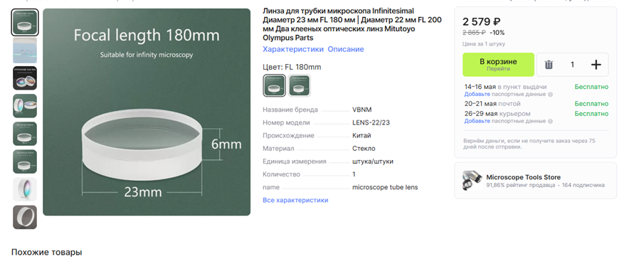Click the value штука/штуки

[372, 162]
